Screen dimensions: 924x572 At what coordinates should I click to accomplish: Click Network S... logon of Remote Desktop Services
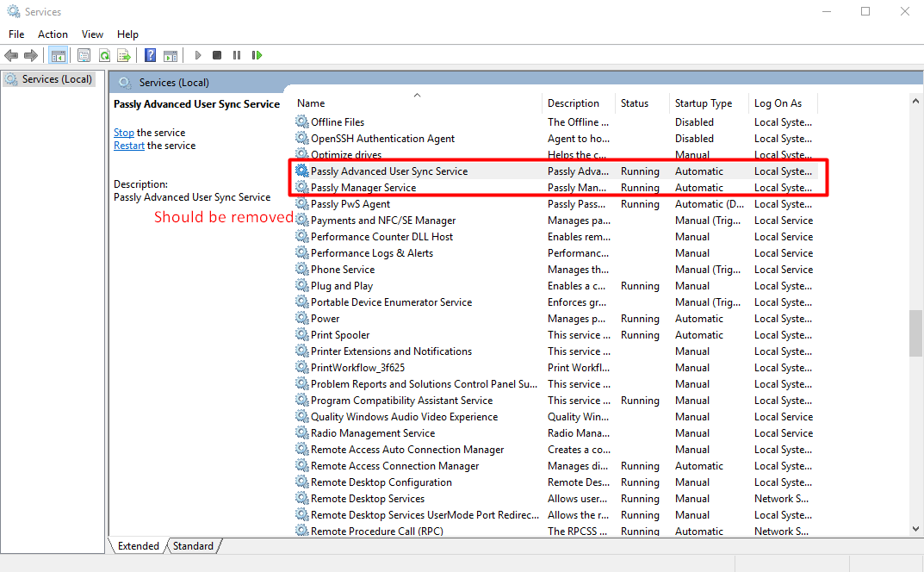point(781,498)
